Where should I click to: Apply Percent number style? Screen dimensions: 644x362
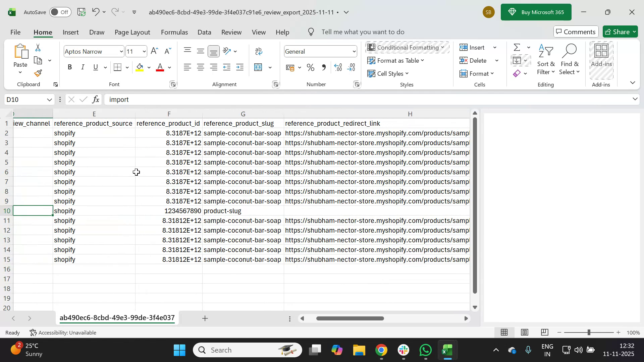310,67
